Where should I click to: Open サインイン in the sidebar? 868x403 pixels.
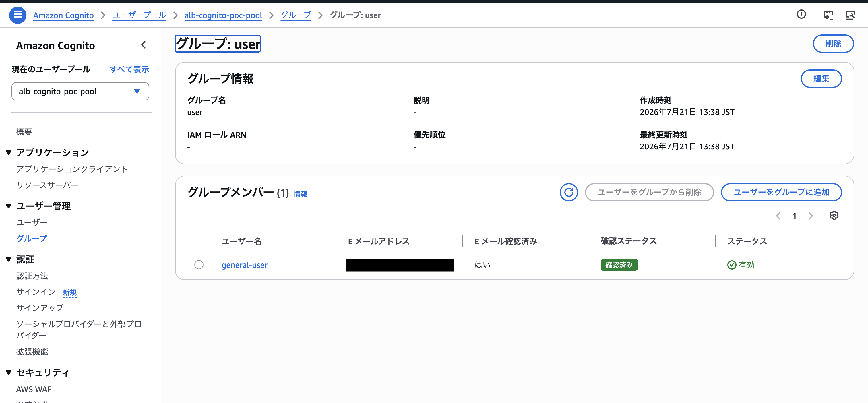click(36, 292)
